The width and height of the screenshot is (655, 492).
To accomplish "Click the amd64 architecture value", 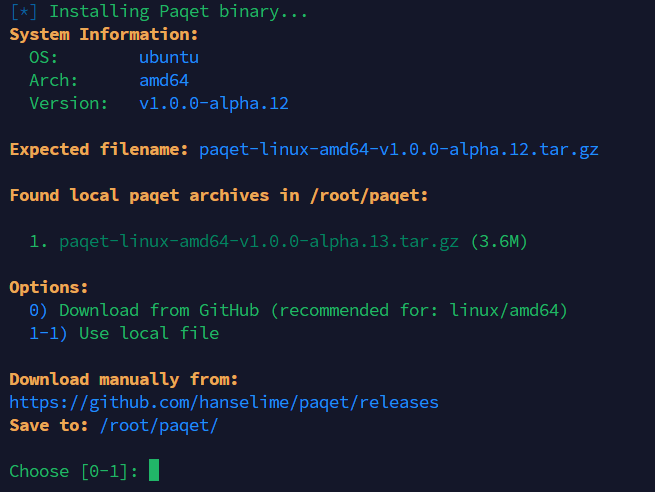I will 164,81.
